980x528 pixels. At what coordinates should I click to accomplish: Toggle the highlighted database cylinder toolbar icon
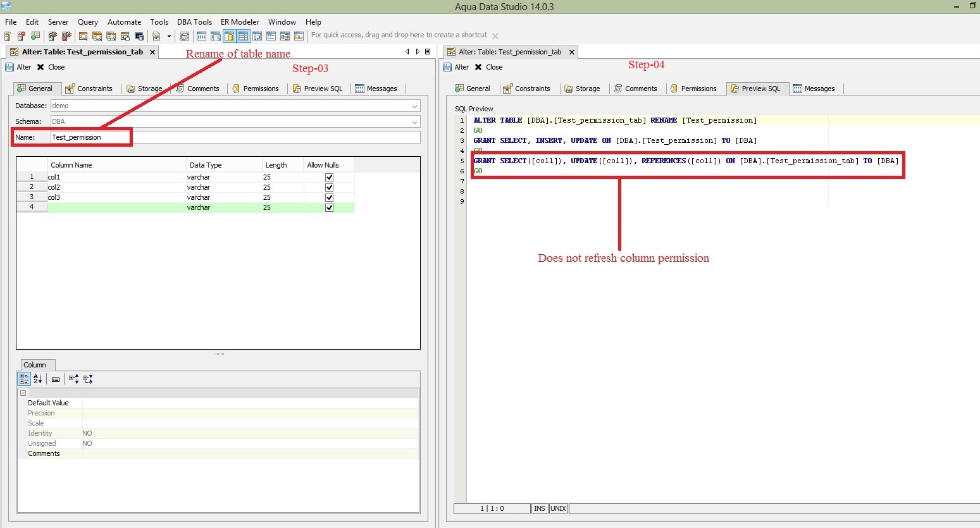pos(229,36)
